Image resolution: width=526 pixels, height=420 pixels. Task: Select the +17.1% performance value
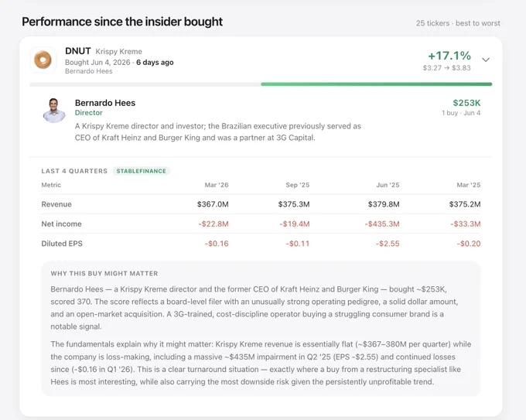pos(449,56)
